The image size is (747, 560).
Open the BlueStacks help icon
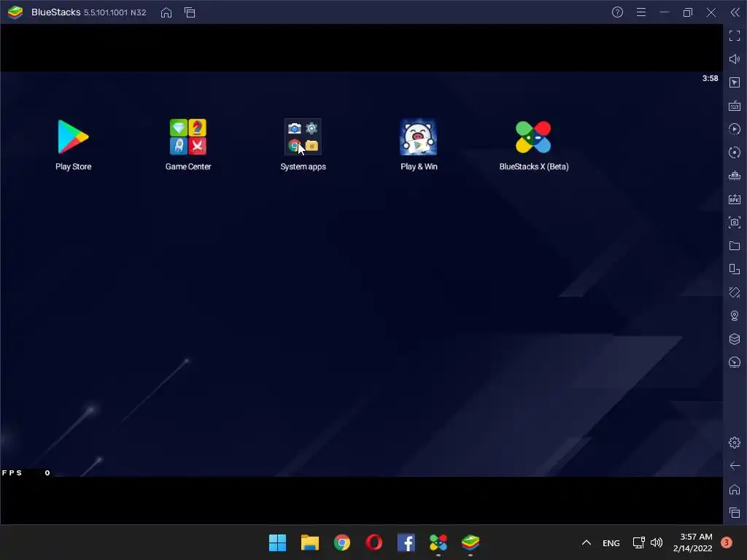(x=617, y=12)
